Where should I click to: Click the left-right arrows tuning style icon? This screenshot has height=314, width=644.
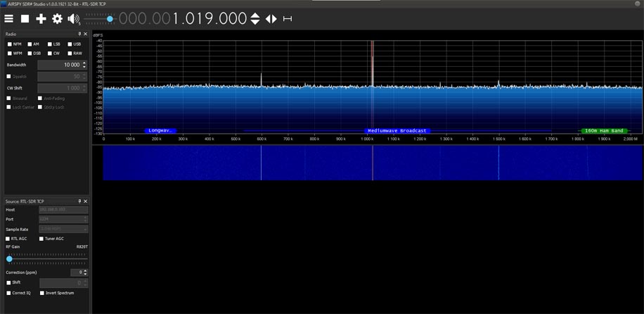271,19
